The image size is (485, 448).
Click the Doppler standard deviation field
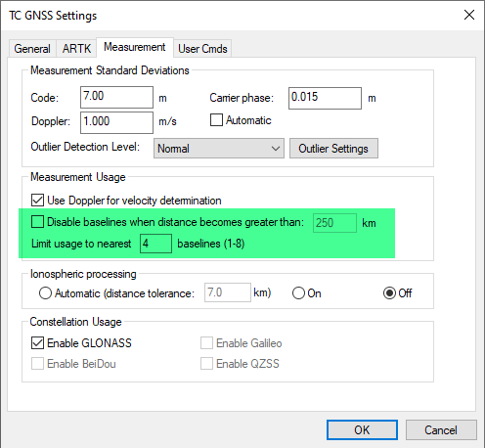coord(116,122)
